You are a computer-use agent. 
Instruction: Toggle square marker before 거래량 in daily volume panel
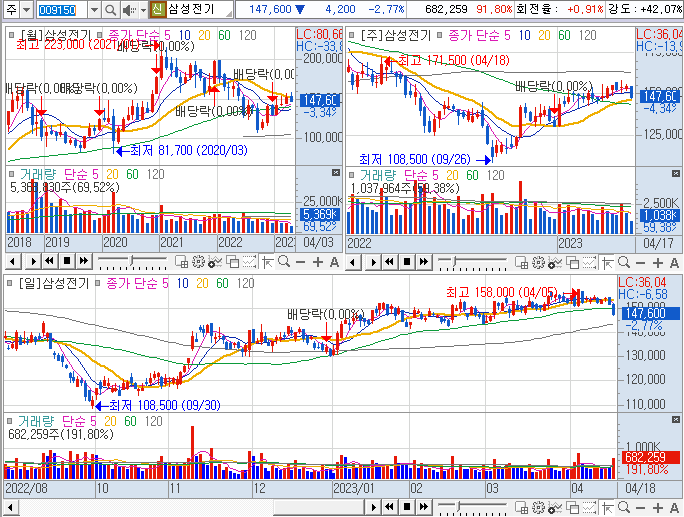pos(10,421)
